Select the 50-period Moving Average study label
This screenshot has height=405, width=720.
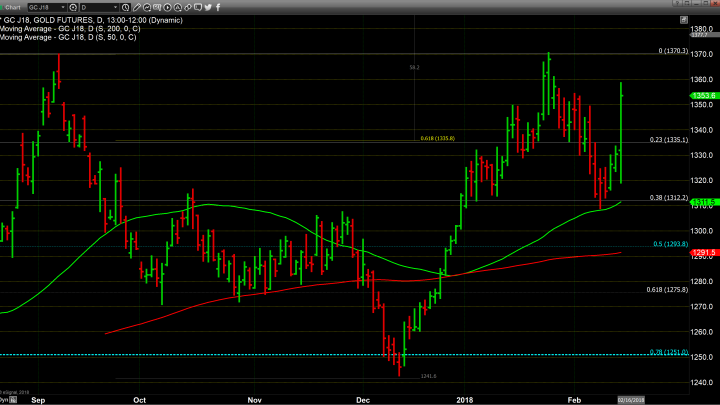click(70, 37)
